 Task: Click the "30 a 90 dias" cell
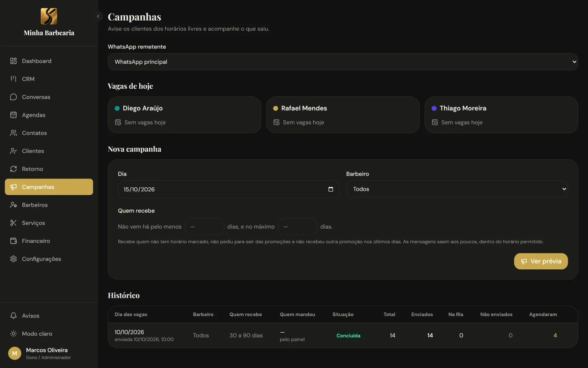click(x=246, y=335)
